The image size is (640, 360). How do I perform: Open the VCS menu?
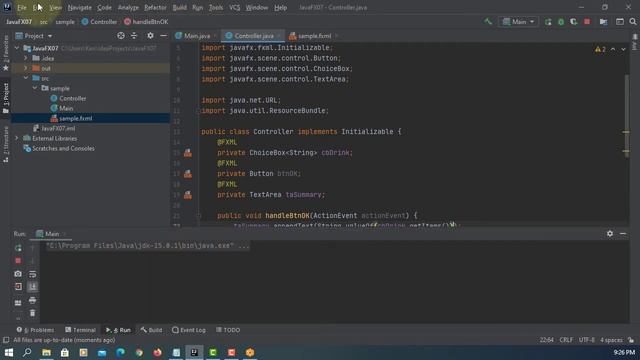pyautogui.click(x=234, y=7)
